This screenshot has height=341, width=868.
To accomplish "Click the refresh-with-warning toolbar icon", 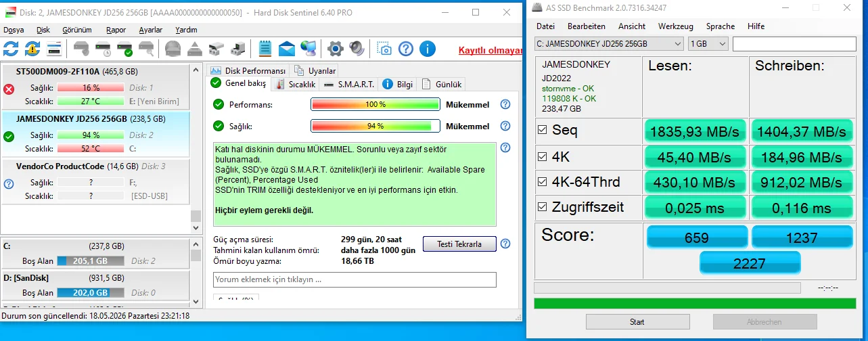I will (32, 49).
